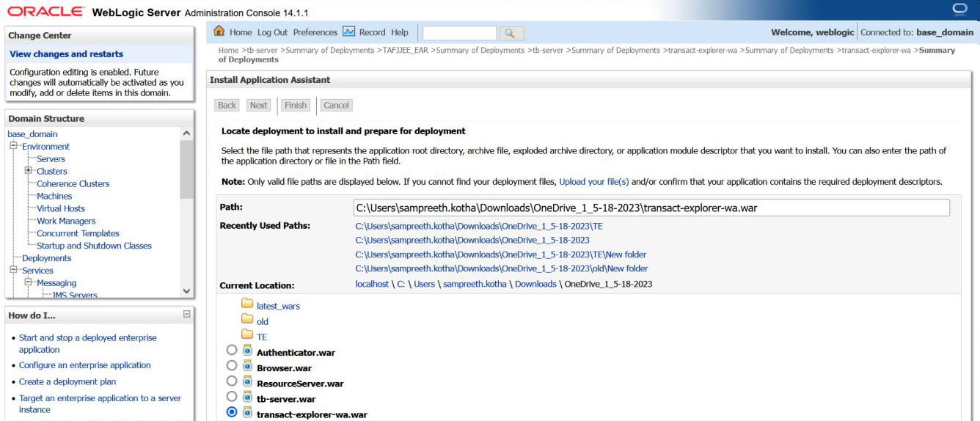Click the Home house icon
Screen dimensions: 980x421
point(219,32)
